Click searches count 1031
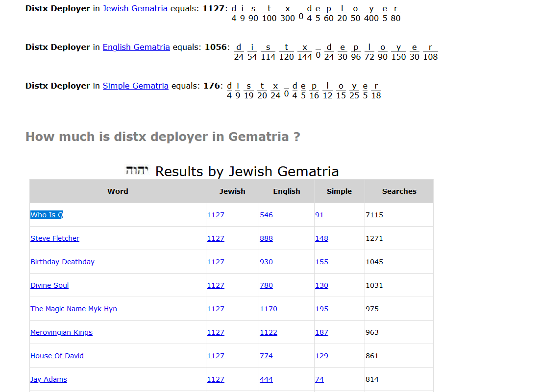 tap(374, 285)
